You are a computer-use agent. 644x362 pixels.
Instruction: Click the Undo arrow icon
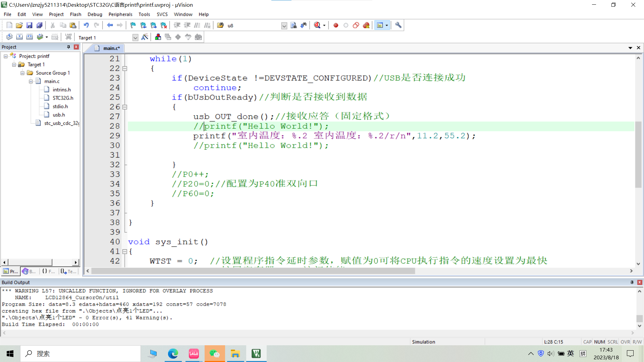86,25
